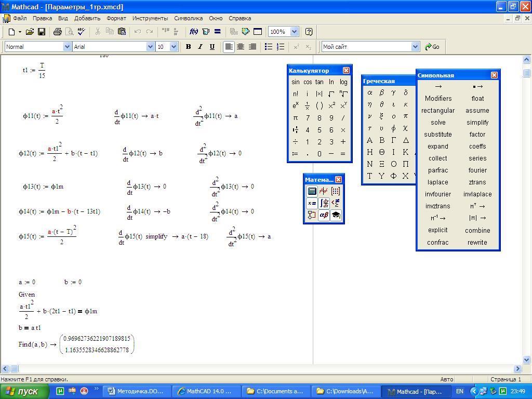Toggle numbered list
532x399 pixels.
tap(280, 47)
